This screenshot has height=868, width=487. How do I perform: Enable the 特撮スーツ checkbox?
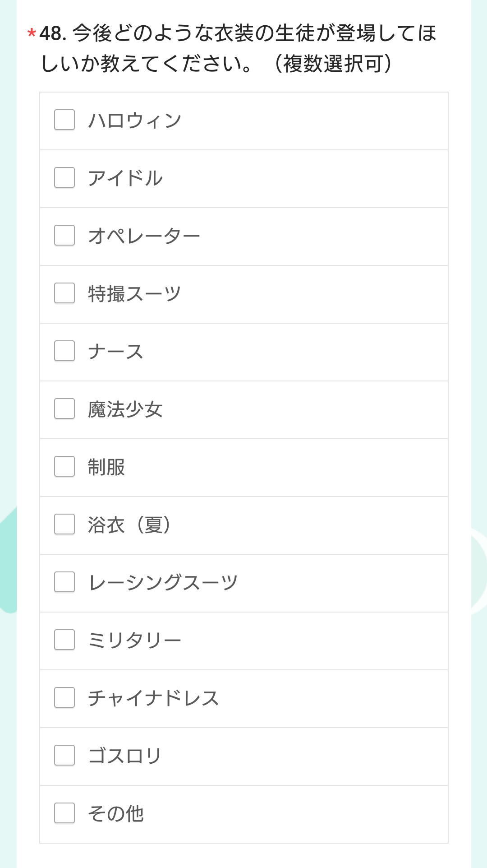[64, 293]
